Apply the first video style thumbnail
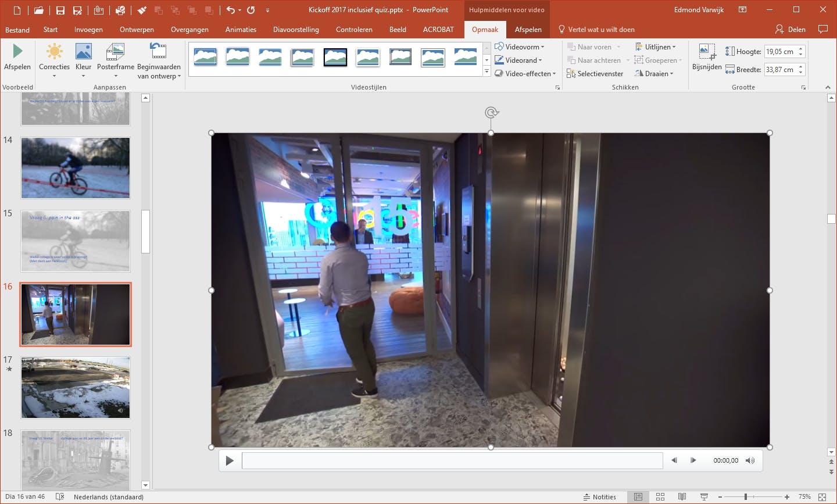Viewport: 837px width, 504px height. pos(205,57)
